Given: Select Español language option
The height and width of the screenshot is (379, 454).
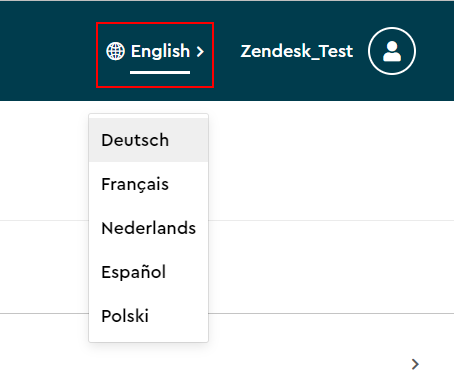Looking at the screenshot, I should pyautogui.click(x=148, y=272).
